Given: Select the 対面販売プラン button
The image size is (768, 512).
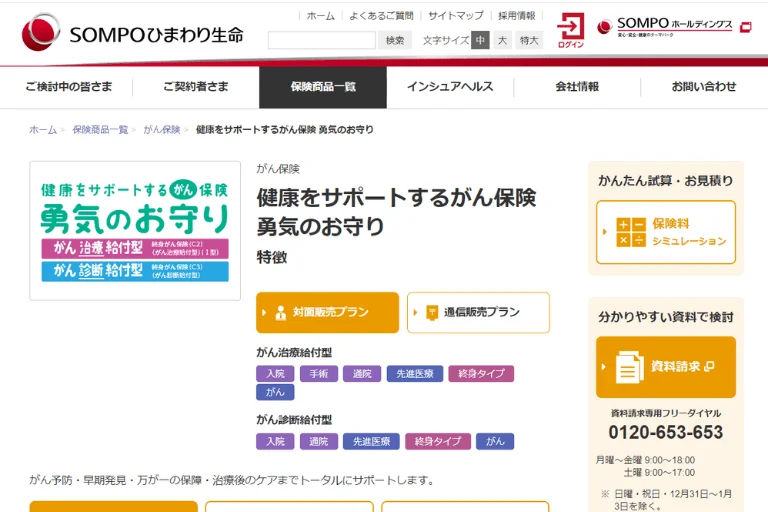Looking at the screenshot, I should (327, 313).
